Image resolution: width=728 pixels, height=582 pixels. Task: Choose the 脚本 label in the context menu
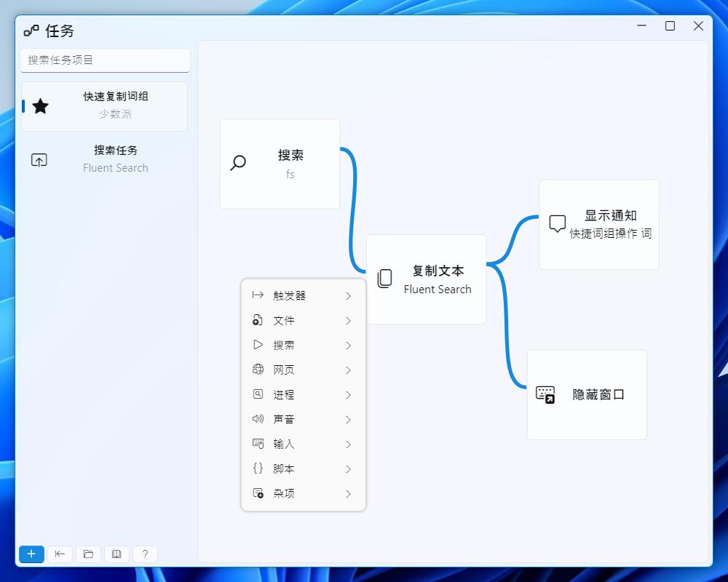click(x=284, y=469)
